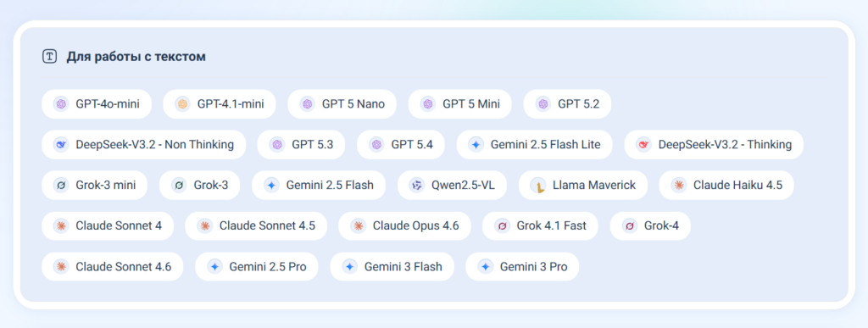This screenshot has height=328, width=868.
Task: Select the Claude Sonnet 4.6 chip
Action: pos(113,267)
